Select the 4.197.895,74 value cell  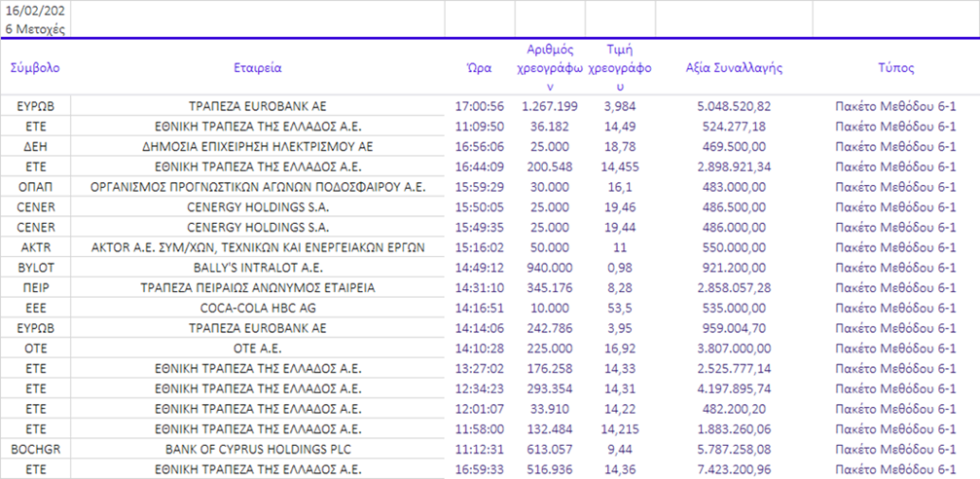click(734, 388)
